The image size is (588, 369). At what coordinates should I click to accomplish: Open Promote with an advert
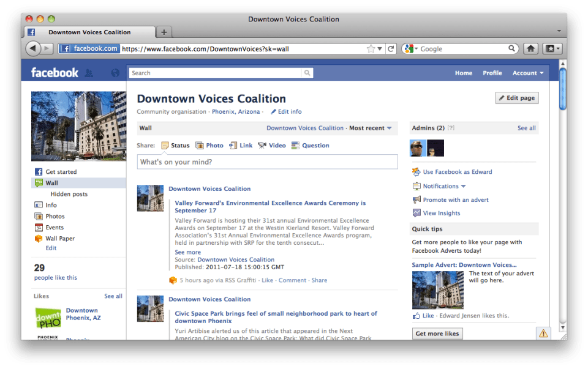pyautogui.click(x=455, y=199)
